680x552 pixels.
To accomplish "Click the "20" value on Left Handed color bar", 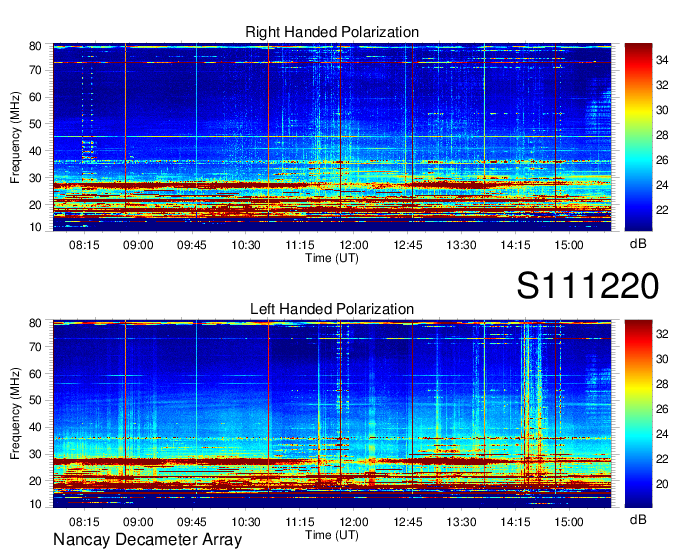I will [662, 484].
